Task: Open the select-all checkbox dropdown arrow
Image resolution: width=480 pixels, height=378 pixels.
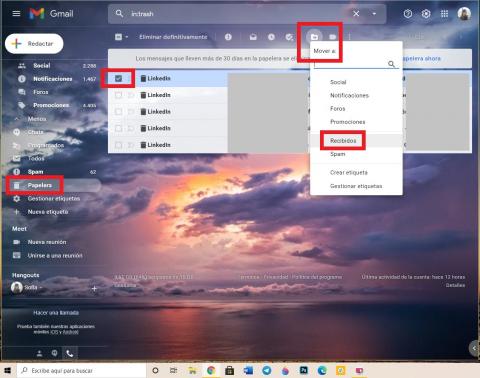Action: (x=127, y=37)
